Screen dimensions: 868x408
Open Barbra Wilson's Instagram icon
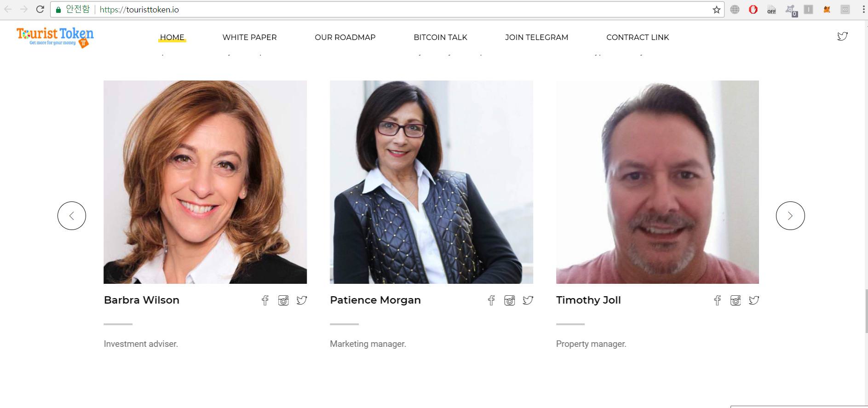pyautogui.click(x=283, y=300)
